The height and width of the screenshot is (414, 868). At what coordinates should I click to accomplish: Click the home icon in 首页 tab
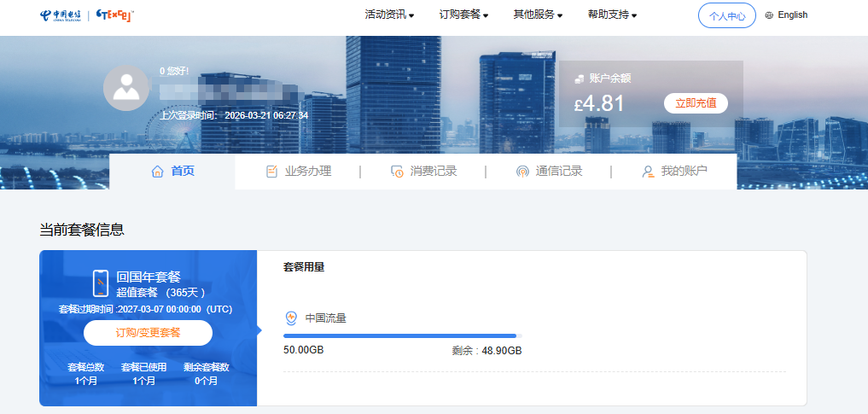point(157,172)
